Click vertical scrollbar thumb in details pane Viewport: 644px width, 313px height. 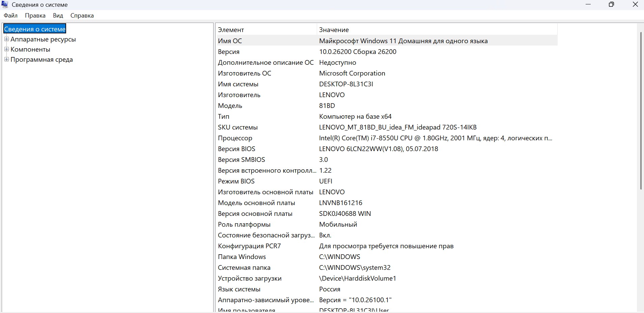point(641,111)
